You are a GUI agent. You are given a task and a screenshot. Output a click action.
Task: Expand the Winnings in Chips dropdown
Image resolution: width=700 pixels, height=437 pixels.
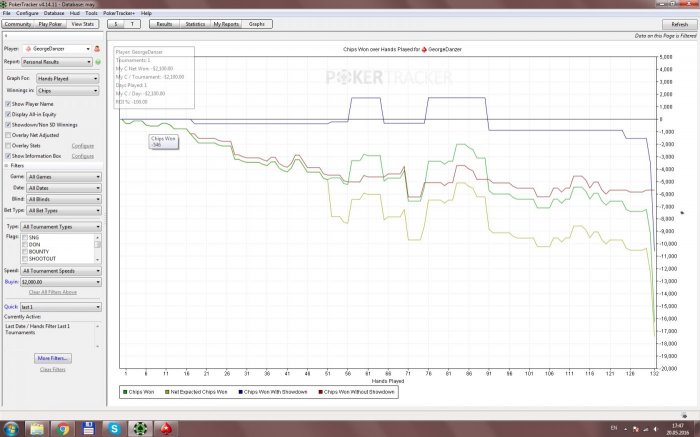(x=66, y=91)
